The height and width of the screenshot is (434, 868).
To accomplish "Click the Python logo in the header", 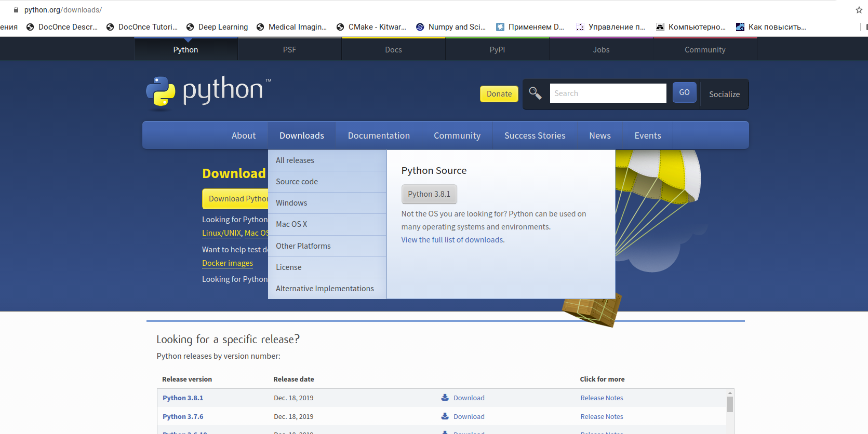I will click(208, 92).
